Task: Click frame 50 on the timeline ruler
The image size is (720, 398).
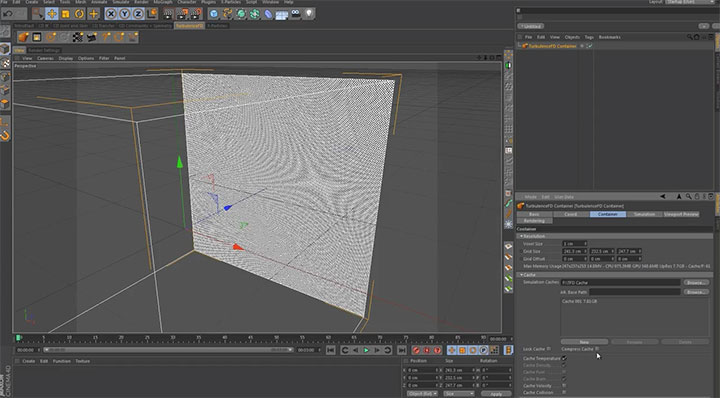Action: (276, 337)
